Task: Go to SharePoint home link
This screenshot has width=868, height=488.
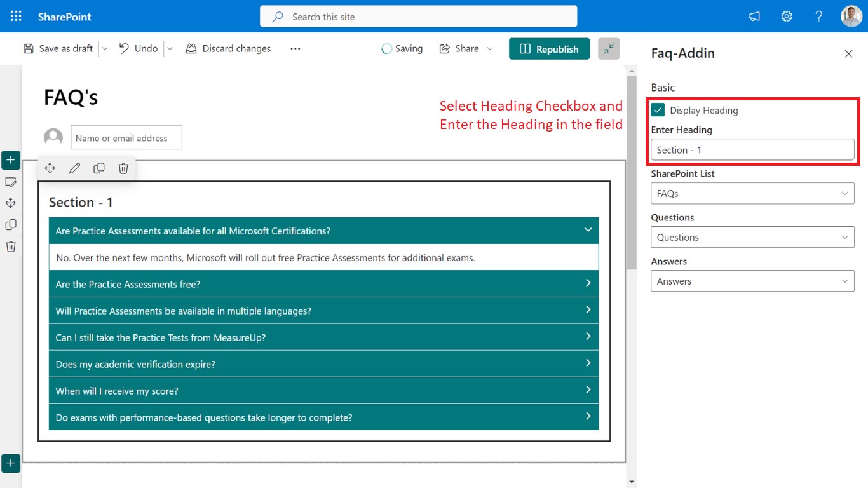Action: point(65,17)
